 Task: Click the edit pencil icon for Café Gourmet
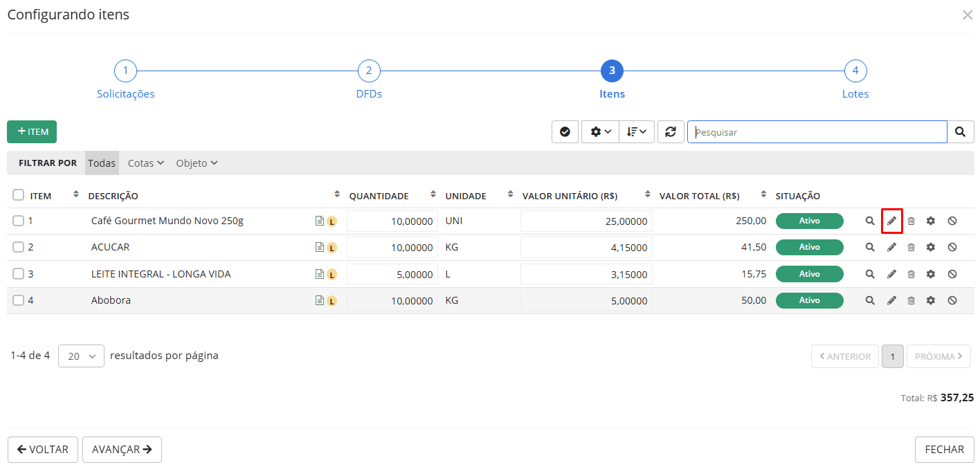coord(891,221)
